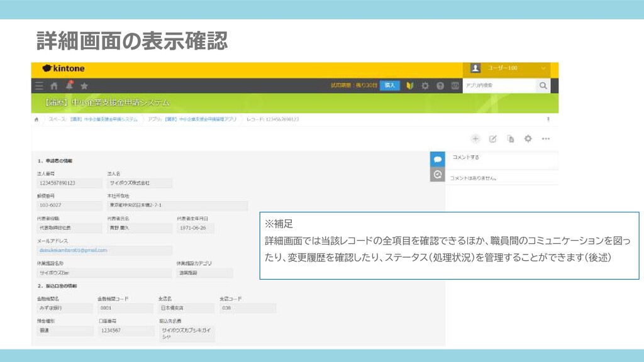Click the 法人番号 value 1234567890123
This screenshot has height=362, width=644.
(x=69, y=183)
